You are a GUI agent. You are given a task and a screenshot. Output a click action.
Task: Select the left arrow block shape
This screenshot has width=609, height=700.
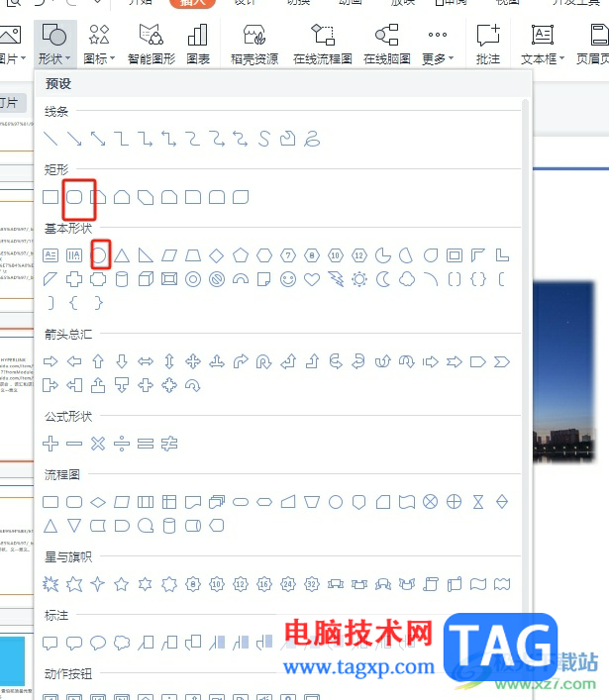point(74,361)
